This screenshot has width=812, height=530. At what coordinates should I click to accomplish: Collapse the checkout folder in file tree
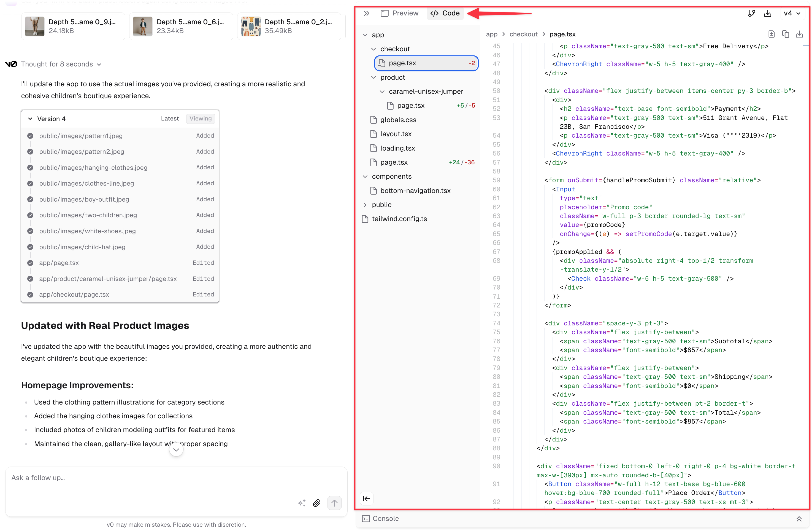coord(374,49)
